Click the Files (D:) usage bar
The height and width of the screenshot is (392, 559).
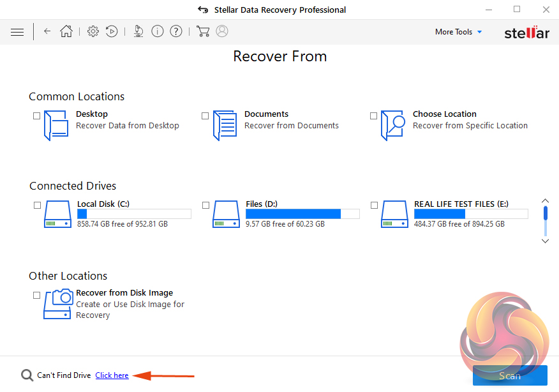(x=302, y=214)
